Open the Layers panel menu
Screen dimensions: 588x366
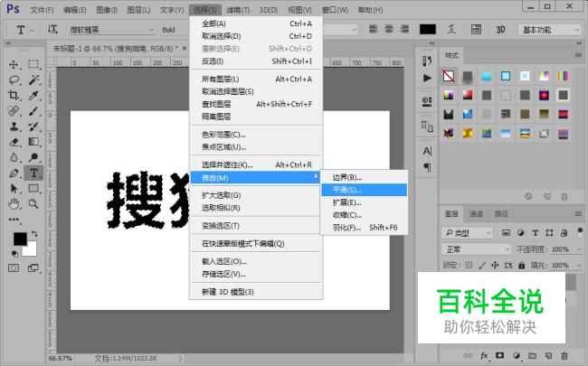578,214
